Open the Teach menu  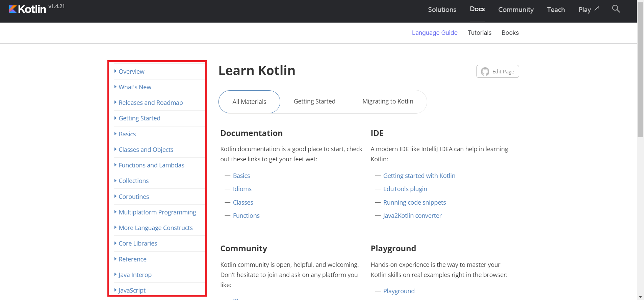[x=556, y=9]
